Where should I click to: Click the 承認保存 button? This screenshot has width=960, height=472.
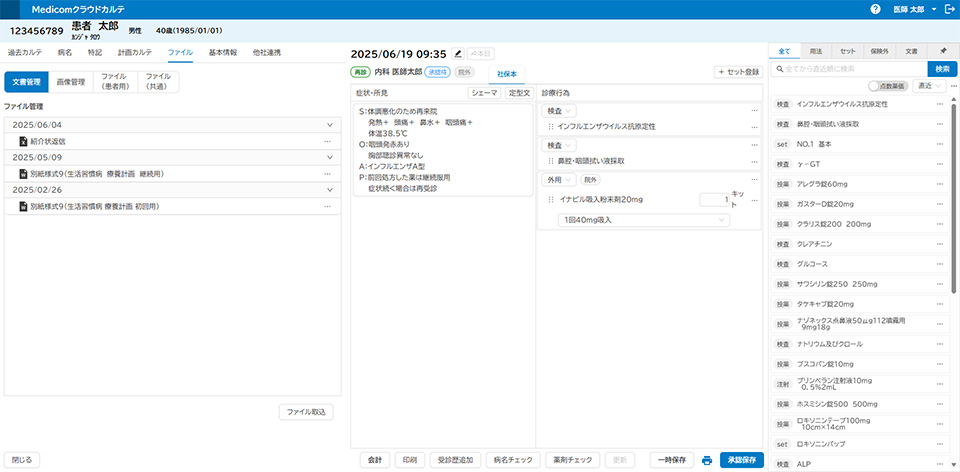[743, 460]
